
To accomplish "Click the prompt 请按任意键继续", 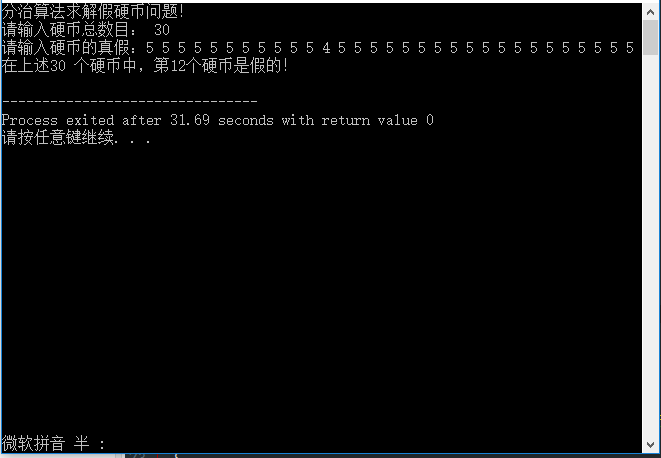I will pos(58,137).
